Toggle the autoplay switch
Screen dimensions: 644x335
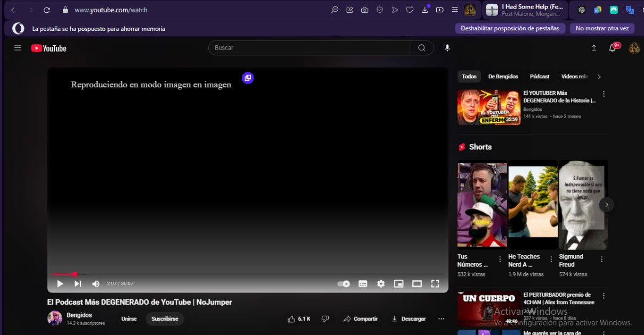tap(344, 284)
